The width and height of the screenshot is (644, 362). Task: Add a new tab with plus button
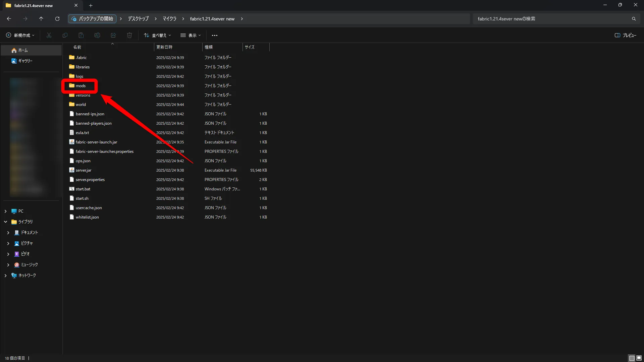pyautogui.click(x=91, y=5)
